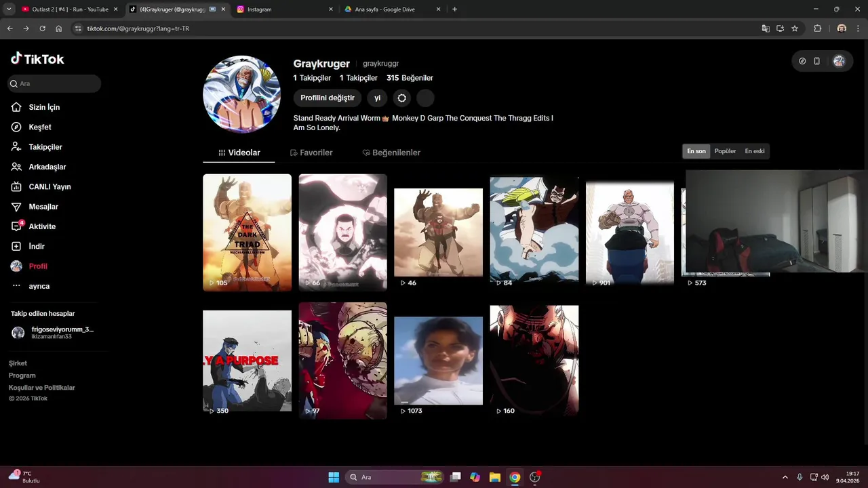868x488 pixels.
Task: Bookmark this page with the star icon
Action: (795, 28)
